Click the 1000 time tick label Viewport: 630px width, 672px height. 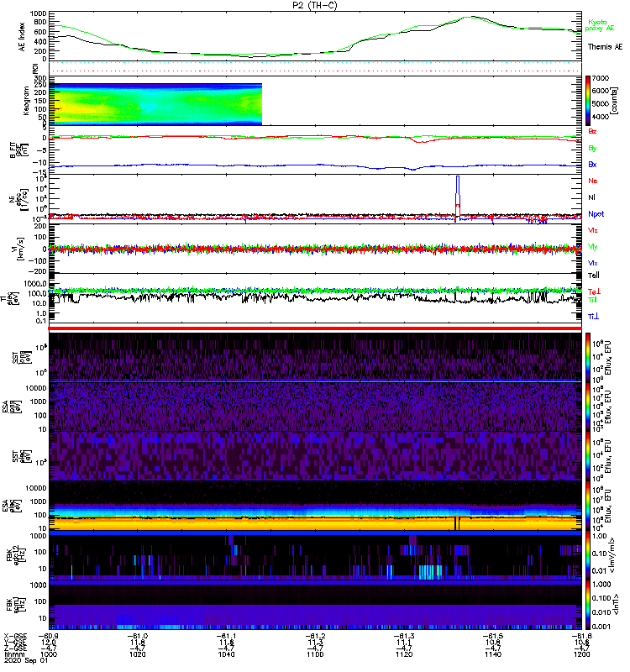(49, 654)
